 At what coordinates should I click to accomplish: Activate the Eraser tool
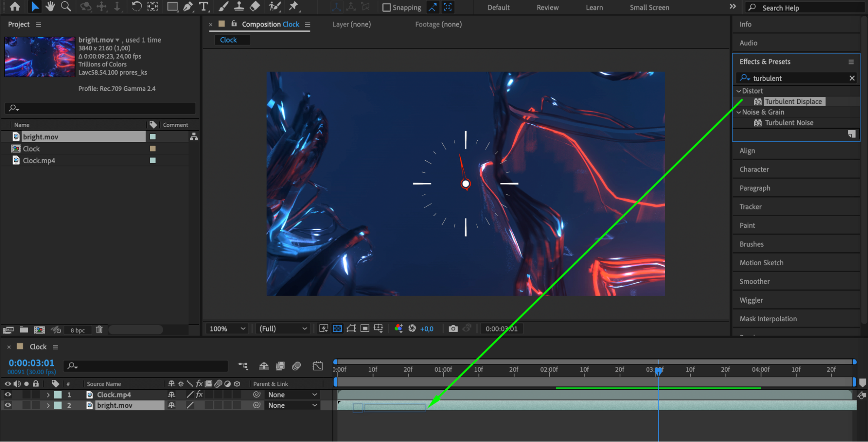(255, 7)
